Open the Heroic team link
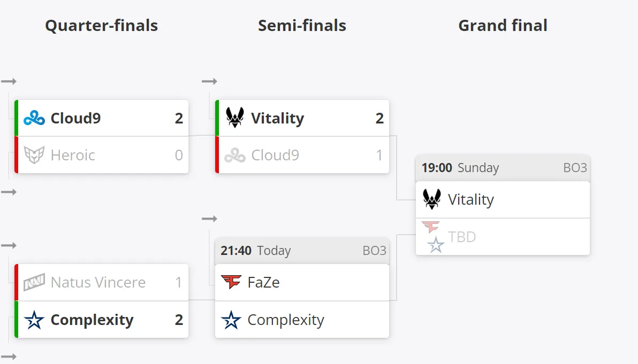 [73, 155]
